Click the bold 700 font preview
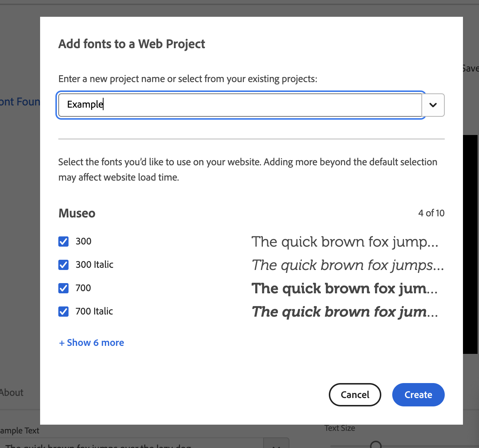This screenshot has height=448, width=479. click(x=344, y=289)
